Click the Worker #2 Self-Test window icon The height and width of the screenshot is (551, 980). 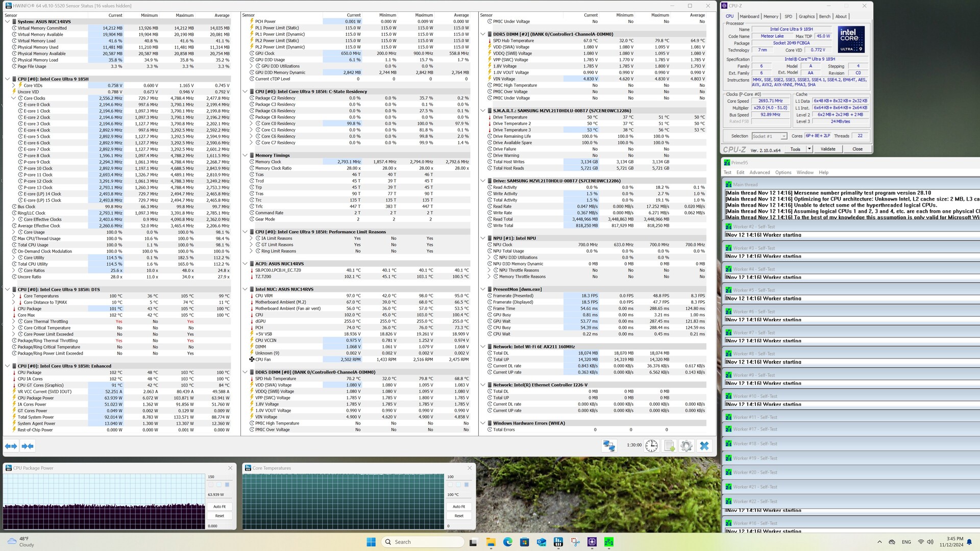click(x=728, y=227)
